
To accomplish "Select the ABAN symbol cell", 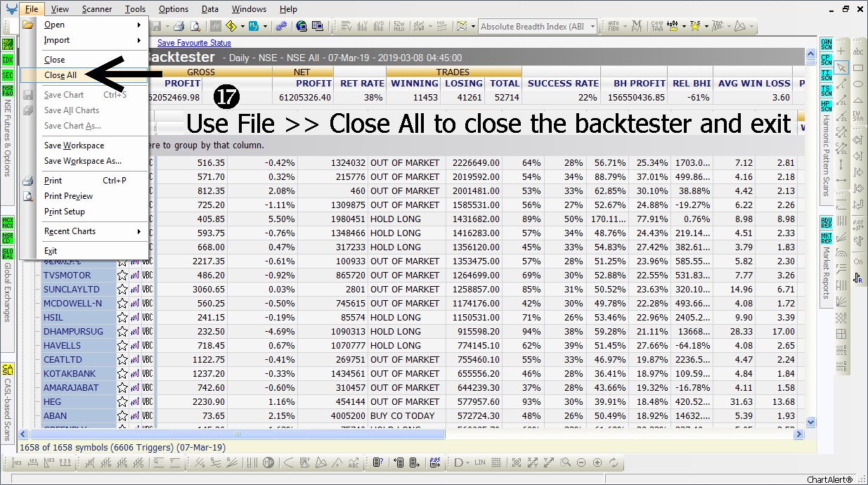I will 77,416.
